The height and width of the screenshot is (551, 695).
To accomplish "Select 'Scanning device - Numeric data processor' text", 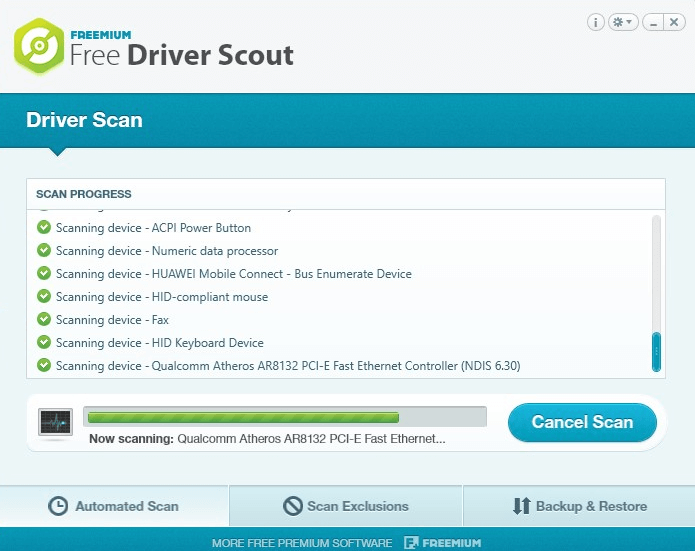I will click(167, 251).
